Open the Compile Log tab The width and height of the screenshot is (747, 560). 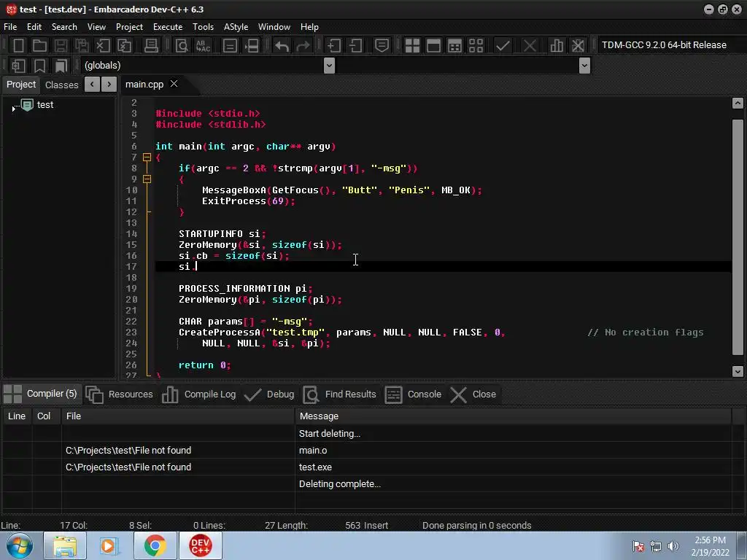(198, 394)
